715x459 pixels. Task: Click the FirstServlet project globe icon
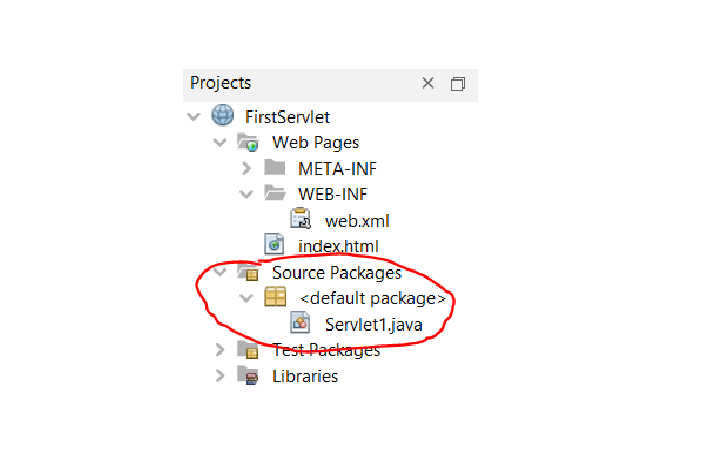click(x=223, y=117)
